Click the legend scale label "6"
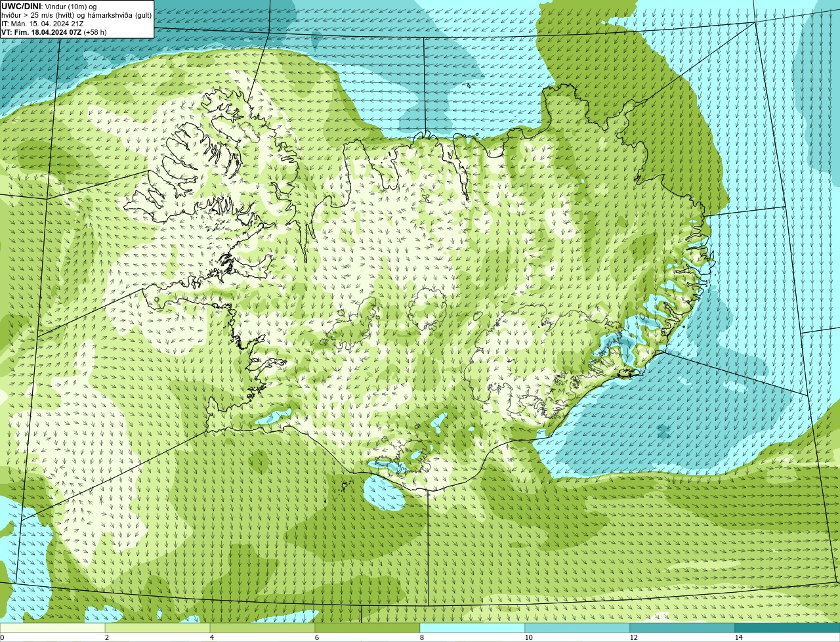Screen dimensions: 840x642 tap(316, 637)
